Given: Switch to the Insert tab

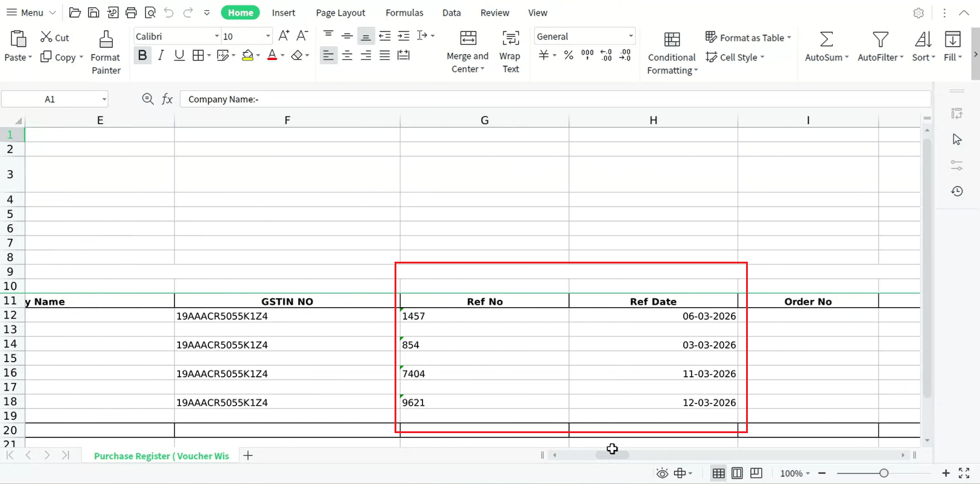Looking at the screenshot, I should pos(284,13).
